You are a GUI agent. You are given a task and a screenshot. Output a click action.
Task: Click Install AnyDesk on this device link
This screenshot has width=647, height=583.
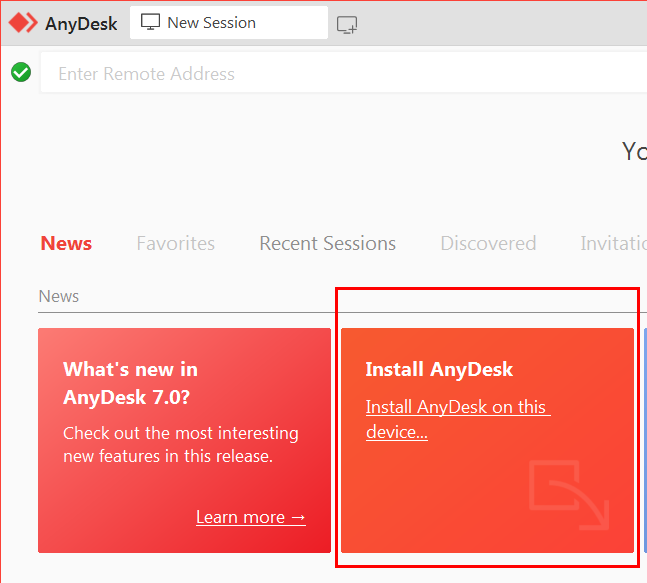click(458, 419)
